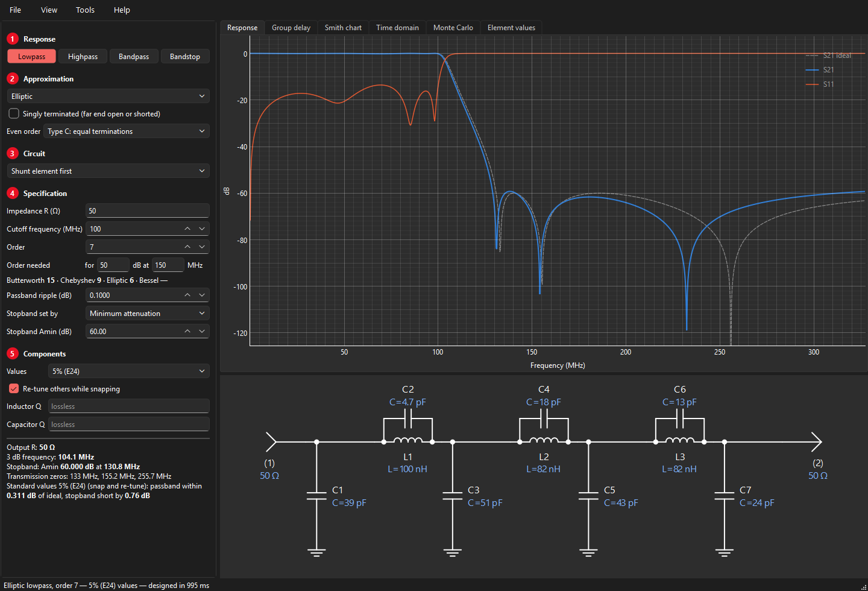Click the port (1) input arrow
Viewport: 868px width, 591px height.
click(x=271, y=441)
